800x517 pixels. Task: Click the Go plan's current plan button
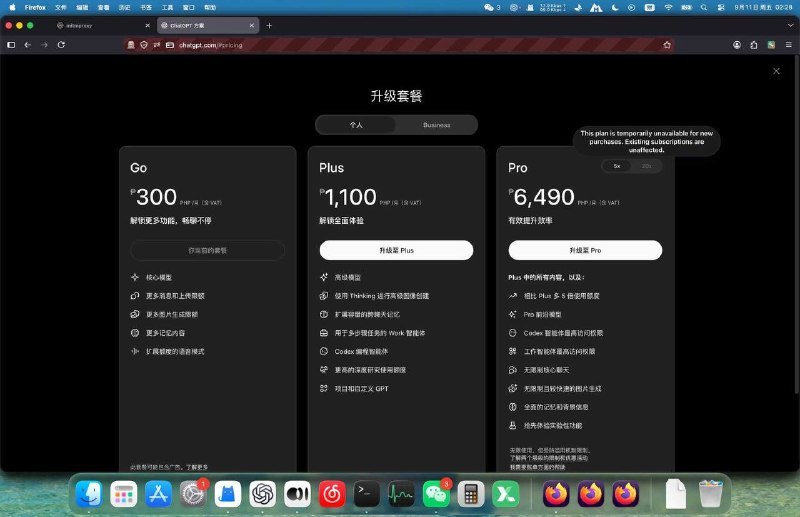[x=208, y=250]
